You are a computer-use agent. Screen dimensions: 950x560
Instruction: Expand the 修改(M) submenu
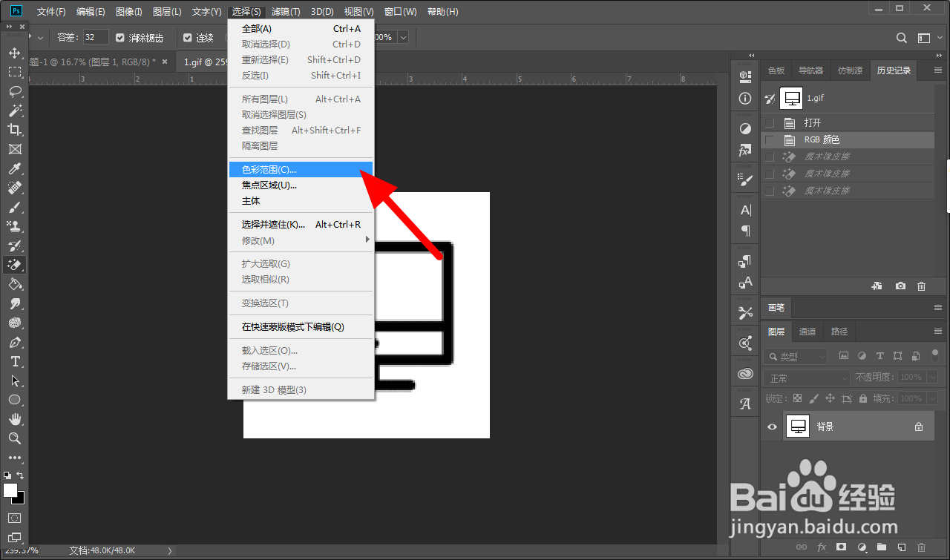point(301,240)
